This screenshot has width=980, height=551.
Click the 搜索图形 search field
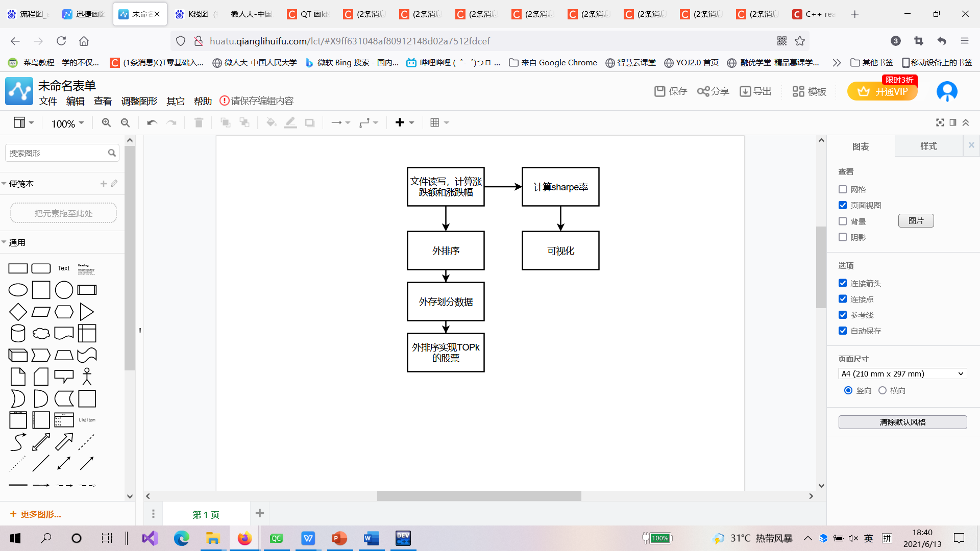point(56,153)
